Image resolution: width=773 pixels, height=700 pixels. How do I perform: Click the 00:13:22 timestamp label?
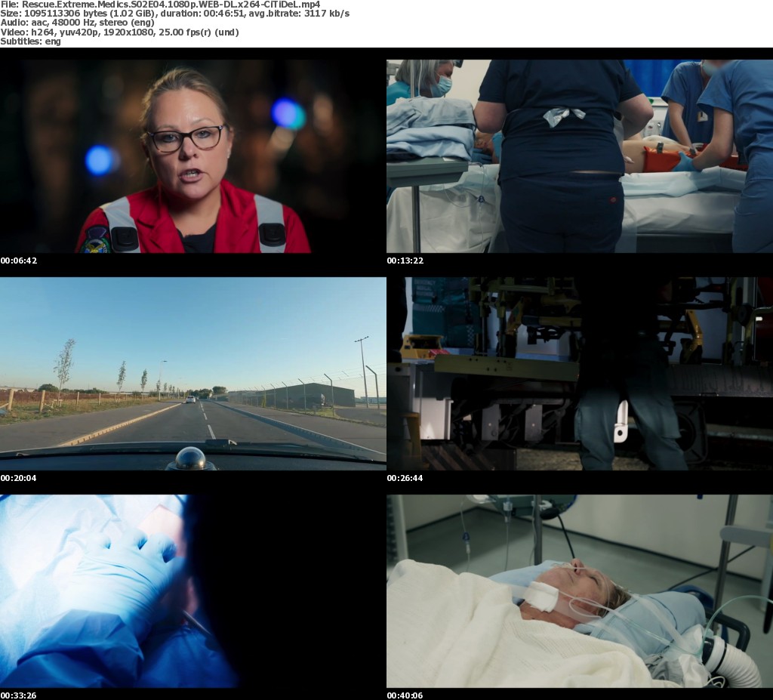pos(405,261)
